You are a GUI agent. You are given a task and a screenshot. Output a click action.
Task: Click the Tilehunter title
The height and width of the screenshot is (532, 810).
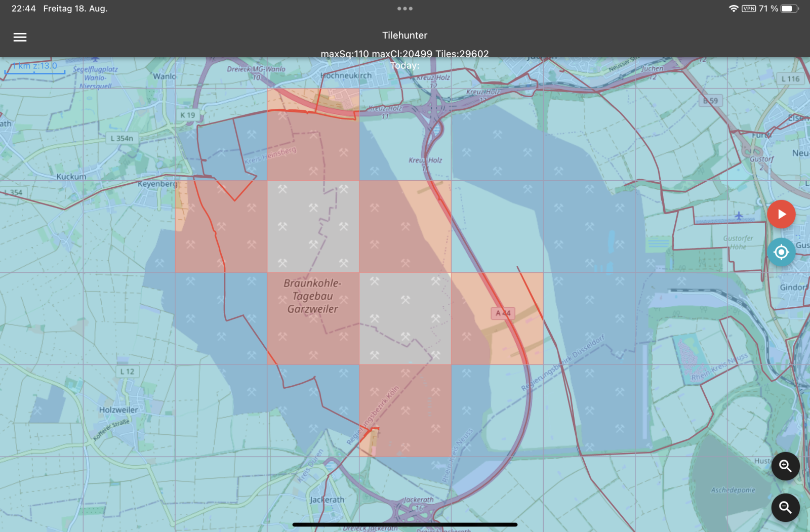pyautogui.click(x=404, y=35)
